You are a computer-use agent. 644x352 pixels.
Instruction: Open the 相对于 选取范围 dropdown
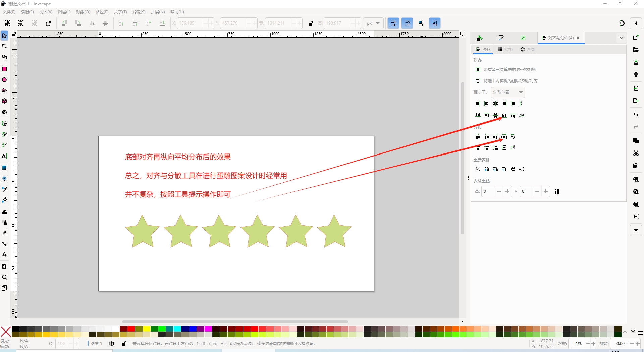tap(508, 92)
